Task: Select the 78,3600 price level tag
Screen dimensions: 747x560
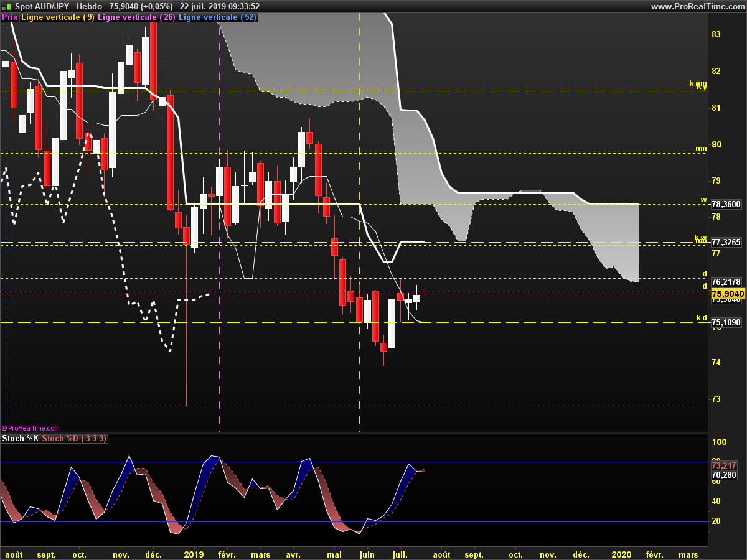Action: click(x=726, y=204)
